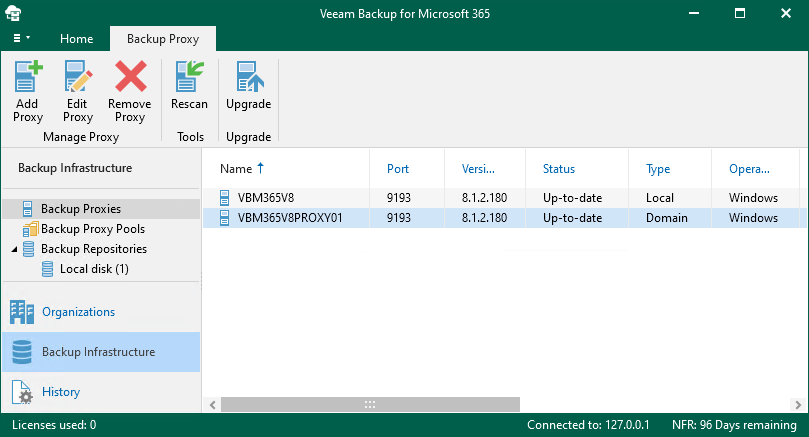Image resolution: width=809 pixels, height=437 pixels.
Task: Select Backup Proxy Pools node
Action: tap(92, 229)
